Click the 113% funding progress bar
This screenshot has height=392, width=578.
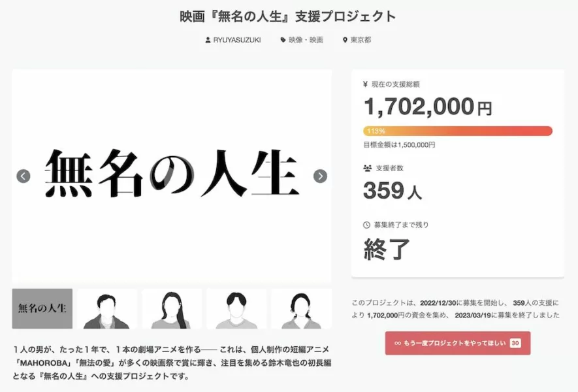[x=457, y=131]
